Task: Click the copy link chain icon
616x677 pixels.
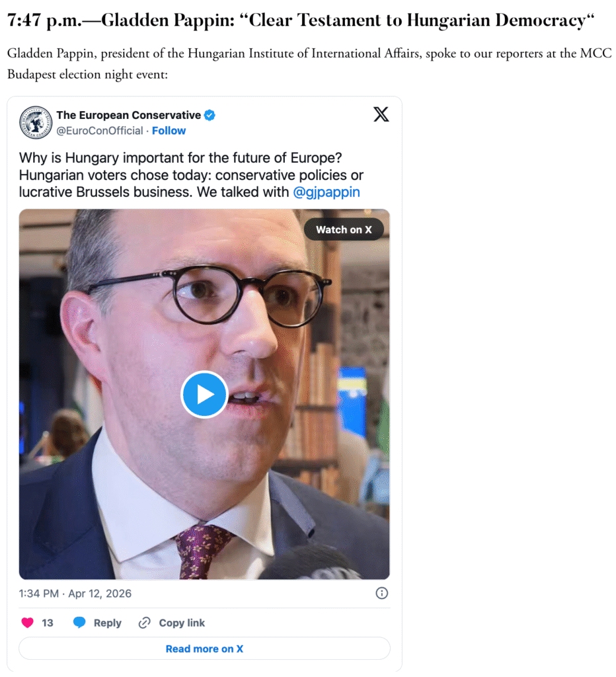Action: 144,623
